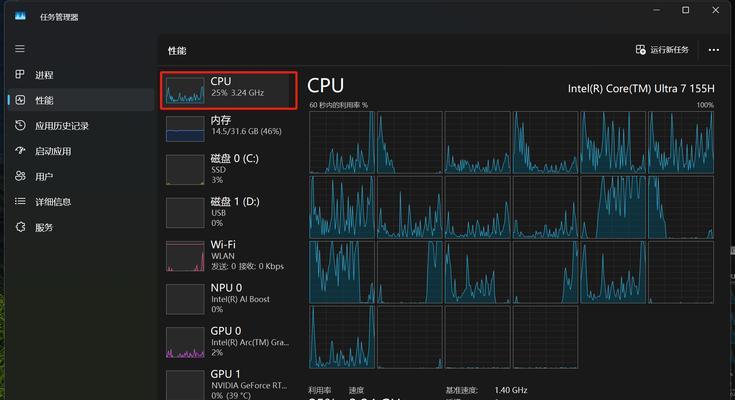Click the 速度 label below graphs

pos(356,390)
